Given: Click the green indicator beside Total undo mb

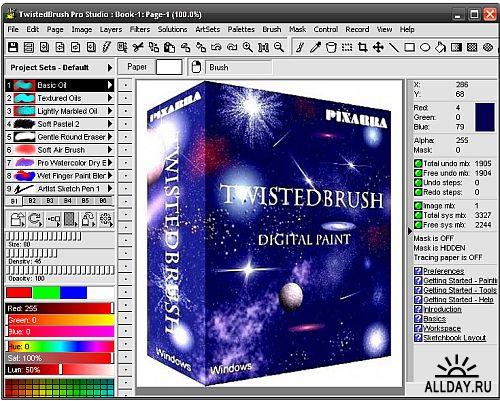Looking at the screenshot, I should pos(418,163).
